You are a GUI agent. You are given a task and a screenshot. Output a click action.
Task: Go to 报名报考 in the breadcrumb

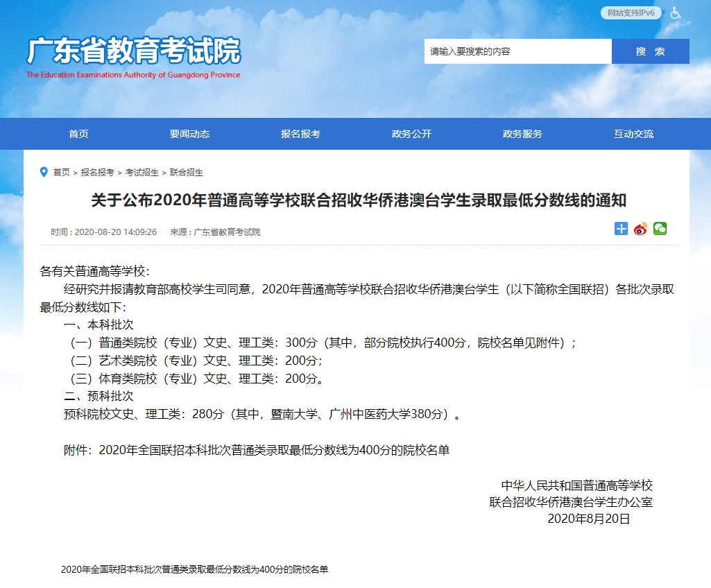[x=98, y=172]
